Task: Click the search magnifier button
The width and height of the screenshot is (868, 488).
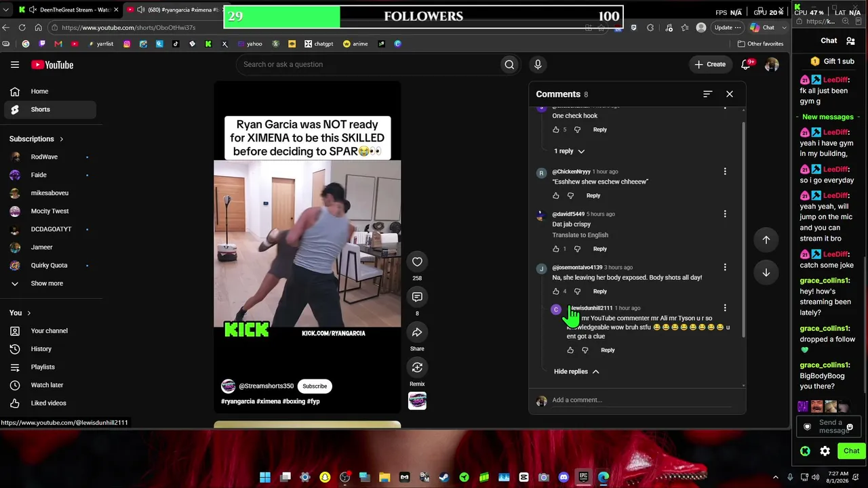Action: point(509,64)
